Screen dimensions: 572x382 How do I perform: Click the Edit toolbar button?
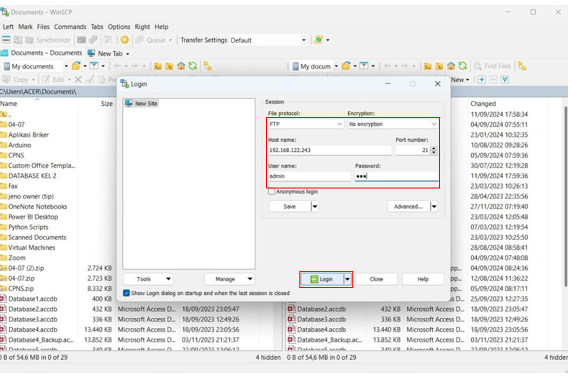[x=55, y=79]
